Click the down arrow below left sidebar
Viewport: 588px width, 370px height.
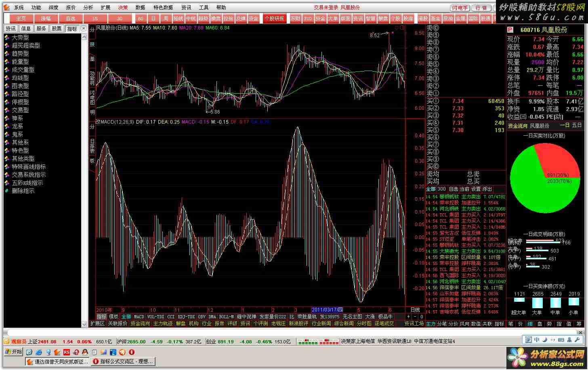(84, 324)
